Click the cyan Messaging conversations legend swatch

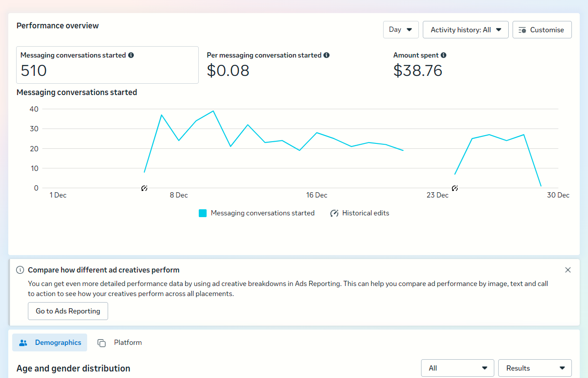pyautogui.click(x=203, y=213)
